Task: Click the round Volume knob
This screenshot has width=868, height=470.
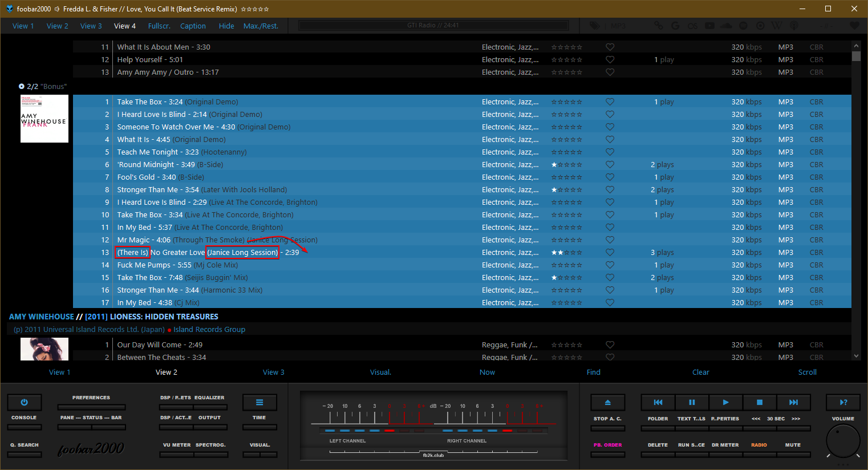Action: 842,441
